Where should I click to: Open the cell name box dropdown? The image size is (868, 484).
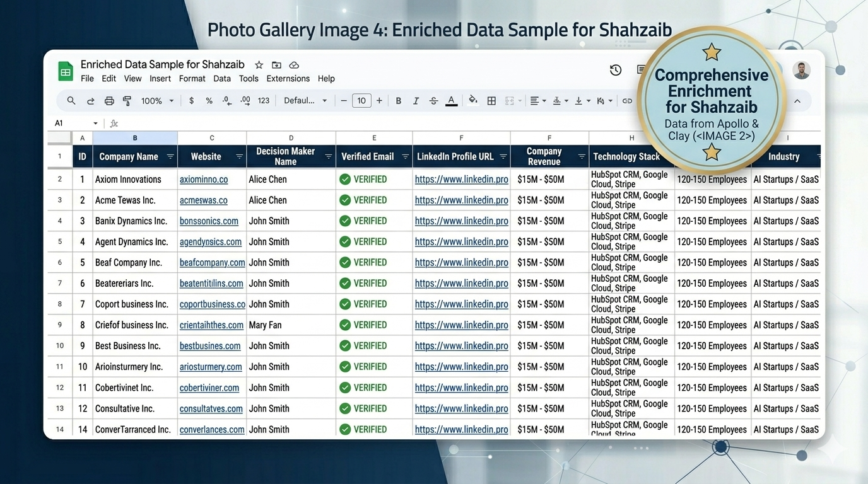(x=95, y=124)
